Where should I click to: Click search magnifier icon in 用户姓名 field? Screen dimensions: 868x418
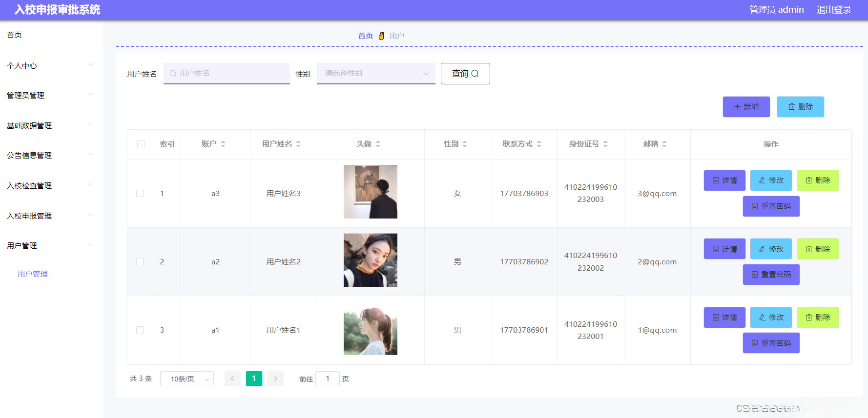point(173,73)
